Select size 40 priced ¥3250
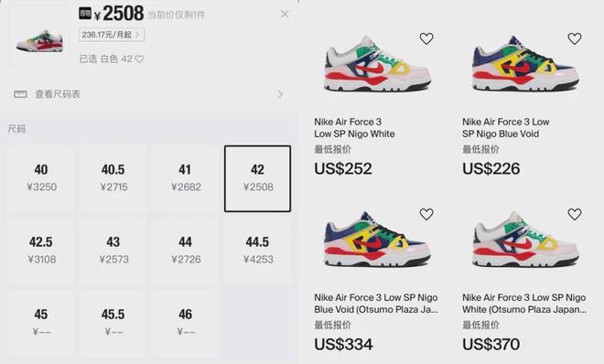604x364 pixels. pos(41,178)
